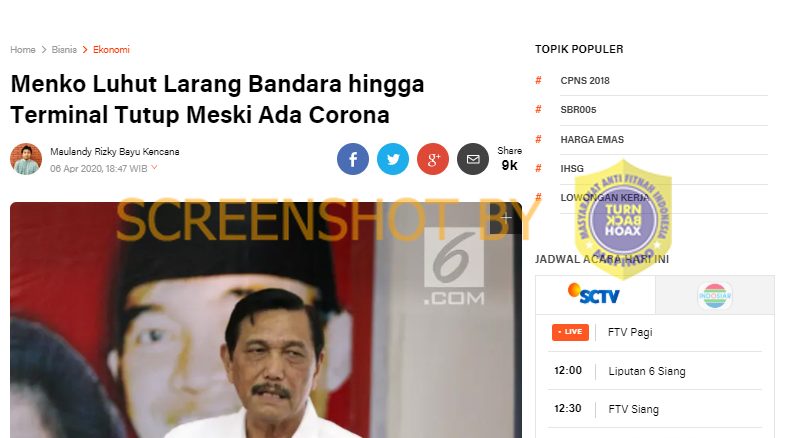Open the CPNS 2018 popular topic
Screen dimensions: 787x438
pyautogui.click(x=585, y=80)
